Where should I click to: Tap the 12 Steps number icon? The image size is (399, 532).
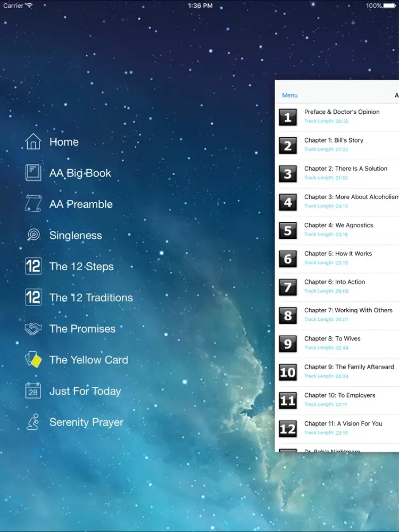(x=33, y=267)
